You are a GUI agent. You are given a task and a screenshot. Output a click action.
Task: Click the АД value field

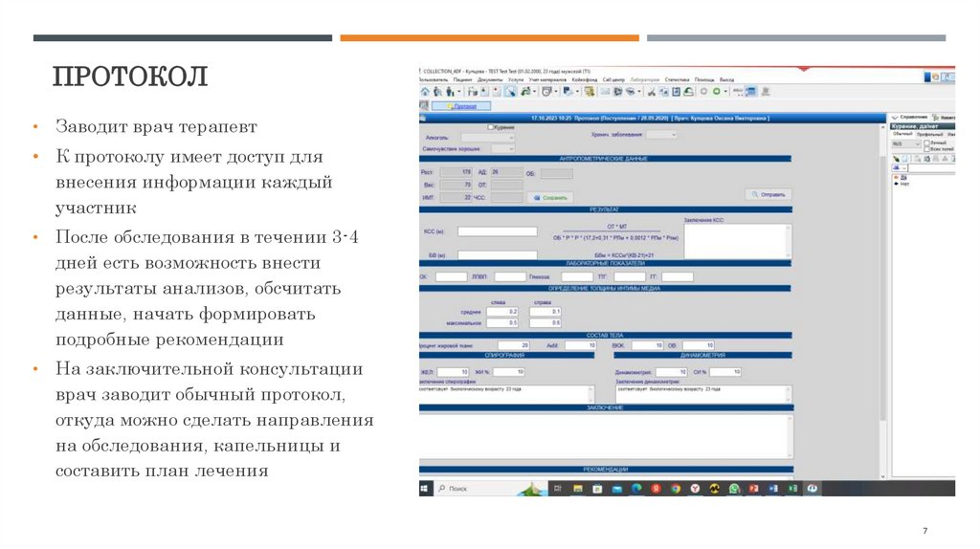[x=506, y=172]
